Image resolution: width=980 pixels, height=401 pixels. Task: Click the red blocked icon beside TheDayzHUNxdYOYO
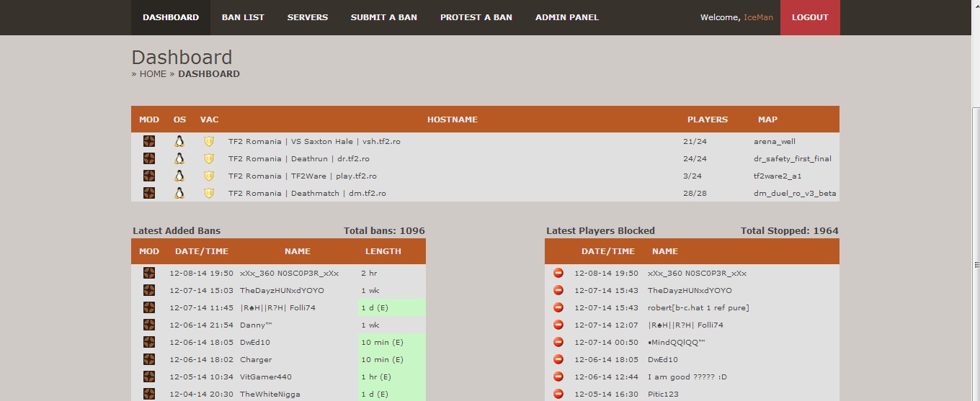tap(558, 290)
